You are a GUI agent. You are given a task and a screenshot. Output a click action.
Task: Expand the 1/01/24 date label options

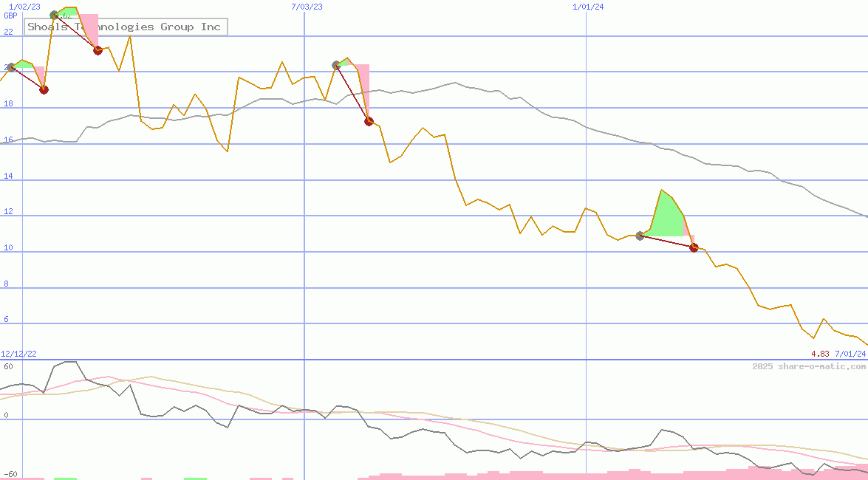click(587, 7)
